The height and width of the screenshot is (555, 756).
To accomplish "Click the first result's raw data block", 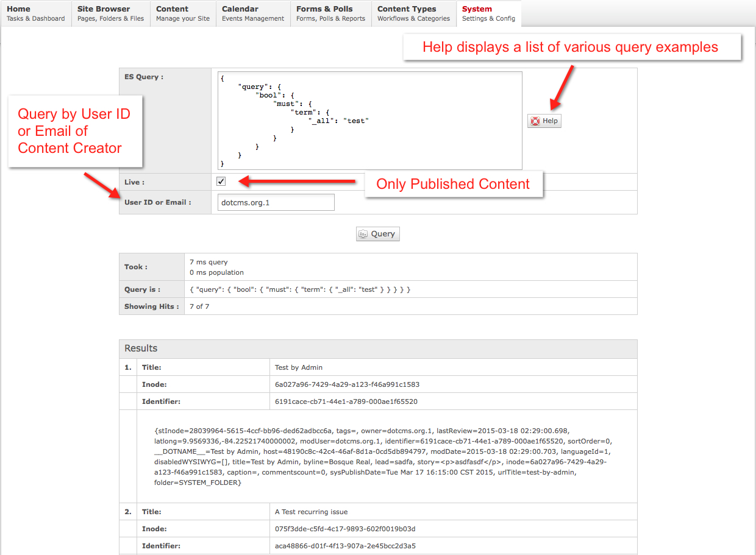I will (x=381, y=456).
